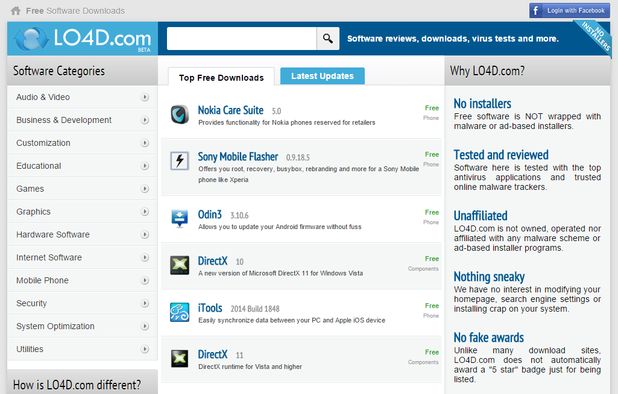This screenshot has width=618, height=394.
Task: Expand the Business & Development arrow
Action: (x=145, y=120)
